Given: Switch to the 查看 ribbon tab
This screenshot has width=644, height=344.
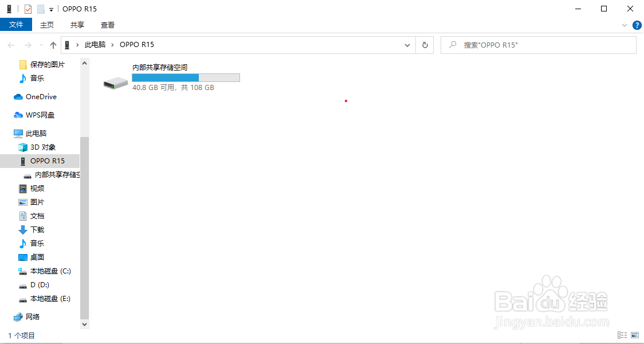Looking at the screenshot, I should pyautogui.click(x=108, y=25).
